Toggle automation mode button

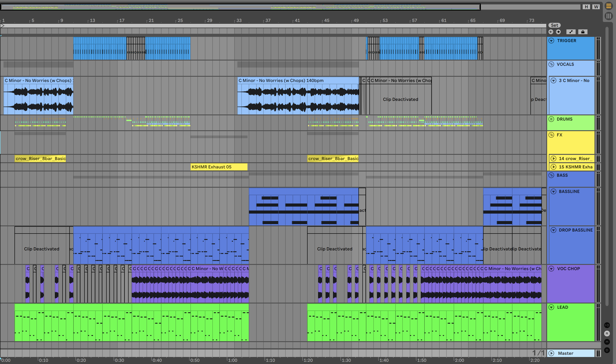pos(571,32)
